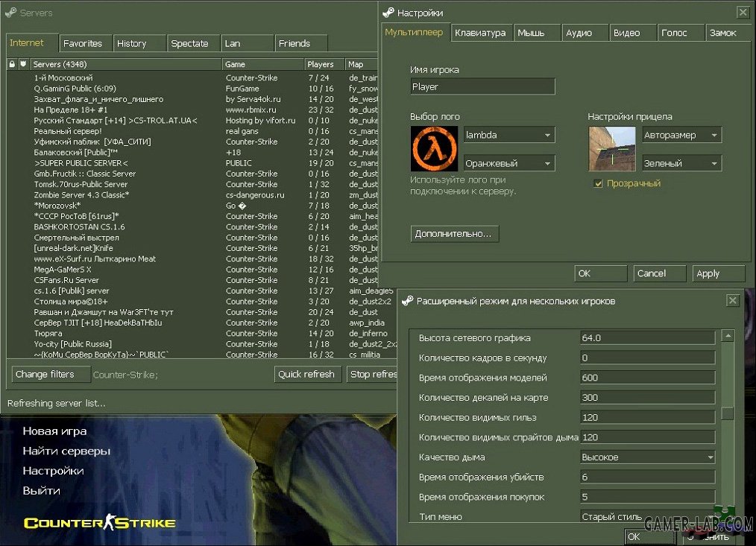The width and height of the screenshot is (756, 546).
Task: Click OK in the Расширенный режим dialog
Action: (x=650, y=536)
